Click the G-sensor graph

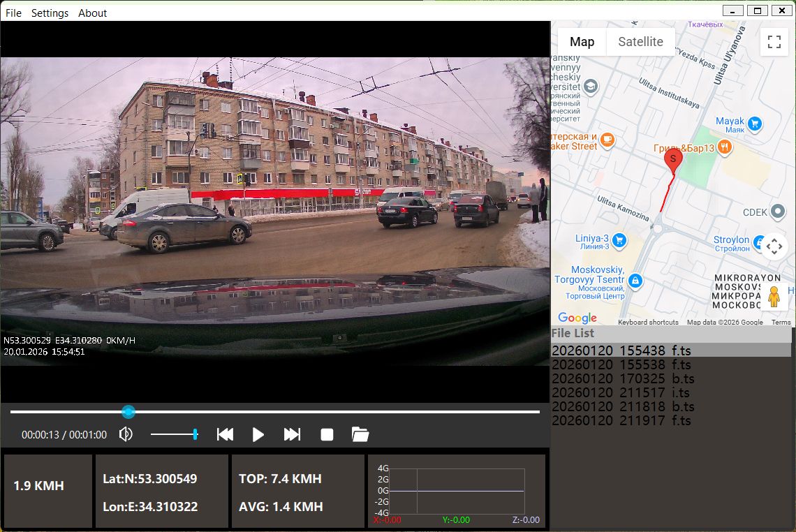[457, 491]
